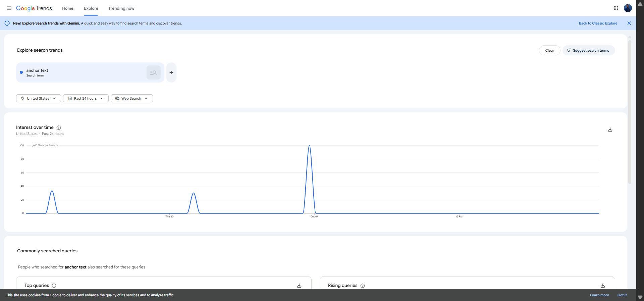Click the Thu 30 axis label
This screenshot has width=644, height=301.
pos(169,217)
